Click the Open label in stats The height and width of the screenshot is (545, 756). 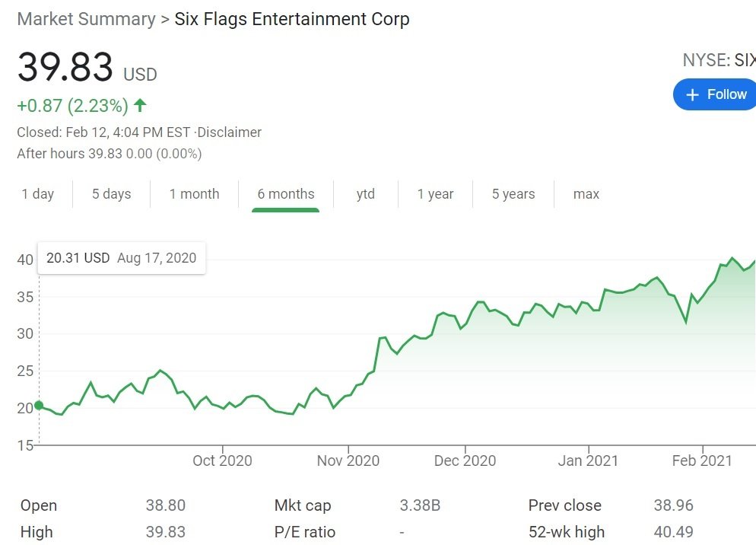pyautogui.click(x=39, y=505)
